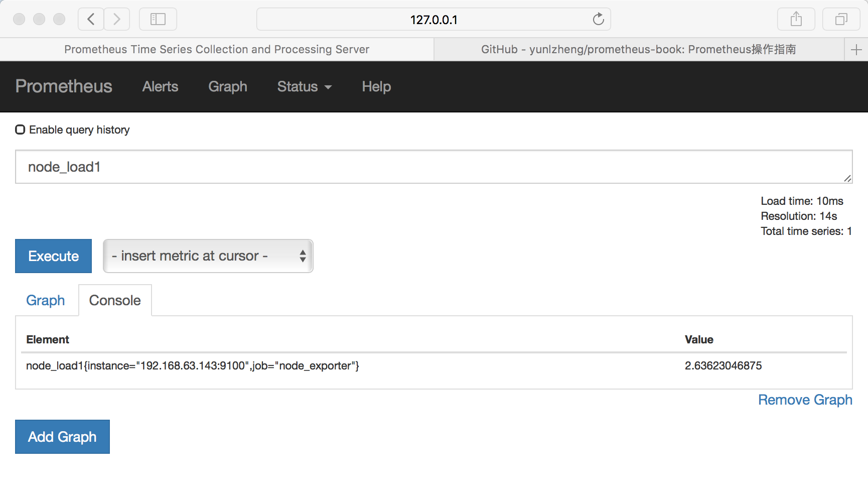
Task: Expand the Status dropdown menu
Action: [x=305, y=86]
